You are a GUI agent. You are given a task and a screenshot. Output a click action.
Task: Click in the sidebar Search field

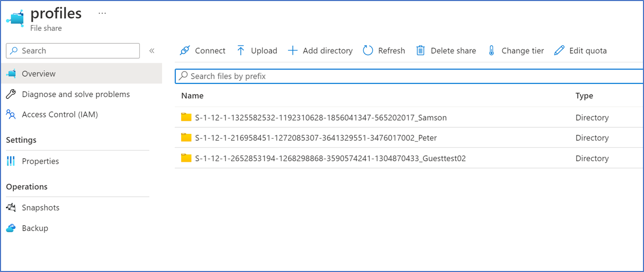click(x=73, y=50)
